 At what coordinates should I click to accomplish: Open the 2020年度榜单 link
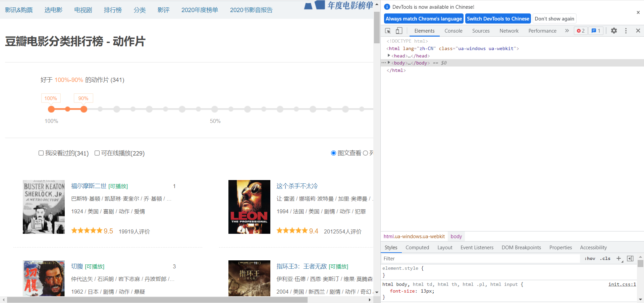200,10
